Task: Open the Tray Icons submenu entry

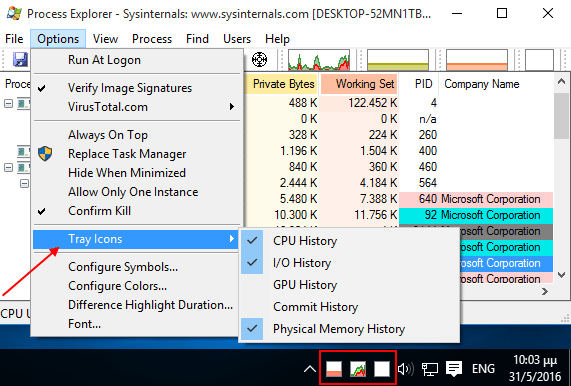Action: click(x=135, y=239)
